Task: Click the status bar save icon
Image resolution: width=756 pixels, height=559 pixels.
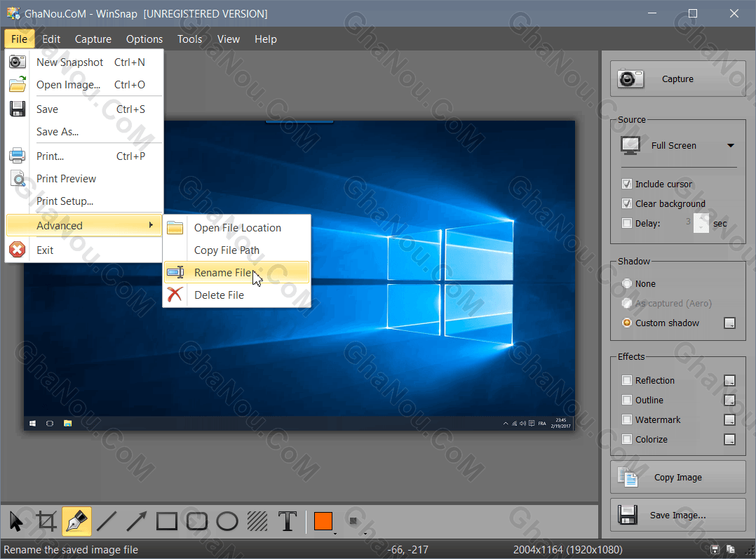Action: [715, 550]
